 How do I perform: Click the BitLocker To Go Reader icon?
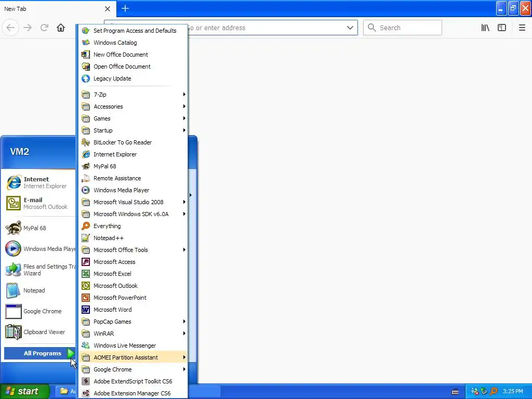pyautogui.click(x=86, y=142)
